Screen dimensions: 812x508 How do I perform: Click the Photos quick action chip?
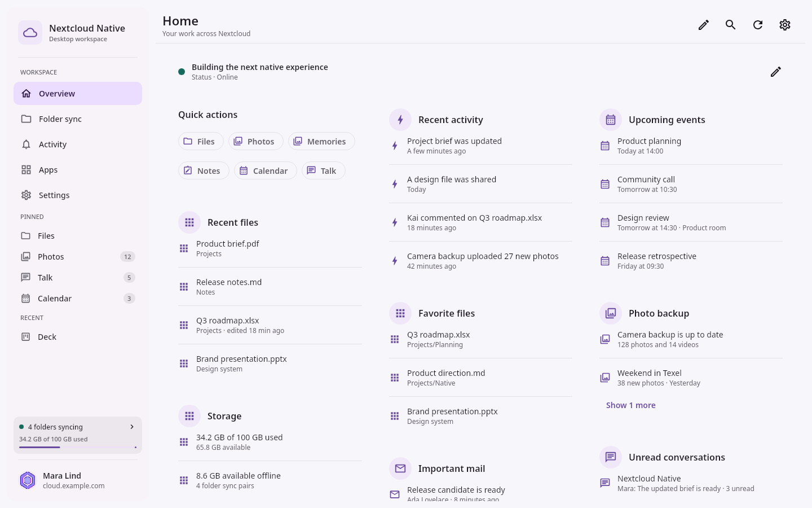click(x=256, y=141)
